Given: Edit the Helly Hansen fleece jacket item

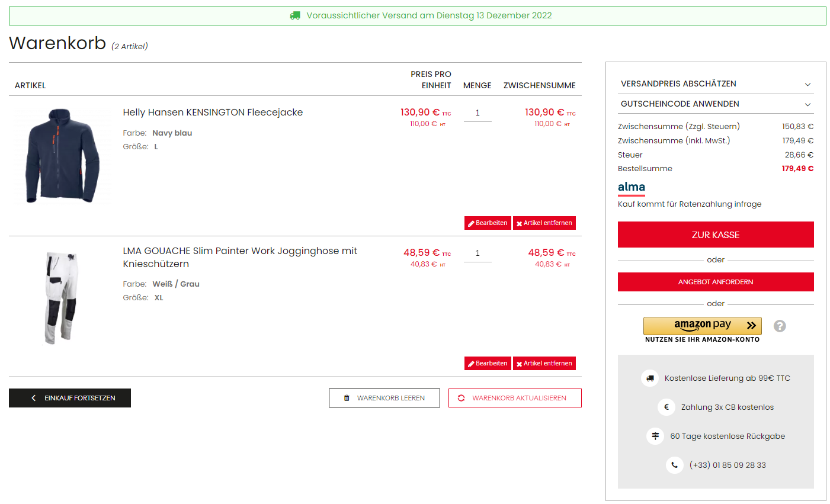Looking at the screenshot, I should pyautogui.click(x=488, y=223).
